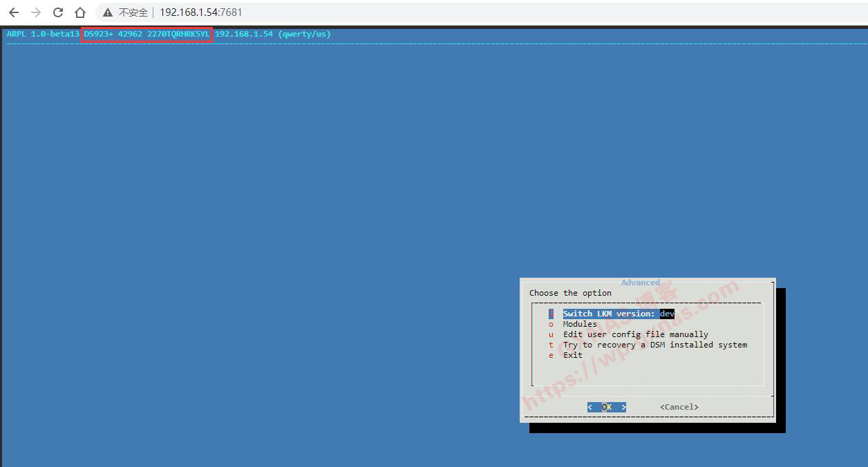Click the browser back arrow

pyautogui.click(x=14, y=12)
